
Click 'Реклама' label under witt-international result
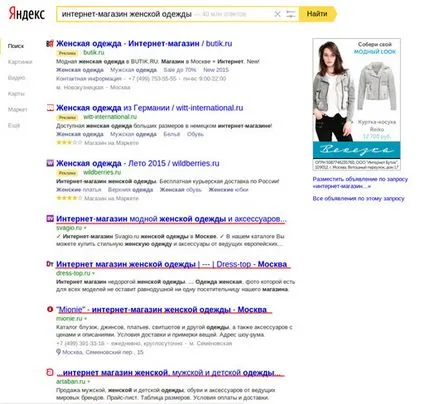[67, 117]
